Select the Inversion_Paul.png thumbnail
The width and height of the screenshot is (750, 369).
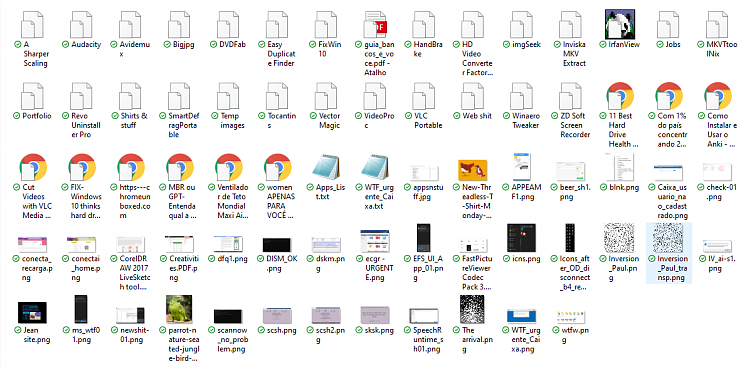pos(619,237)
